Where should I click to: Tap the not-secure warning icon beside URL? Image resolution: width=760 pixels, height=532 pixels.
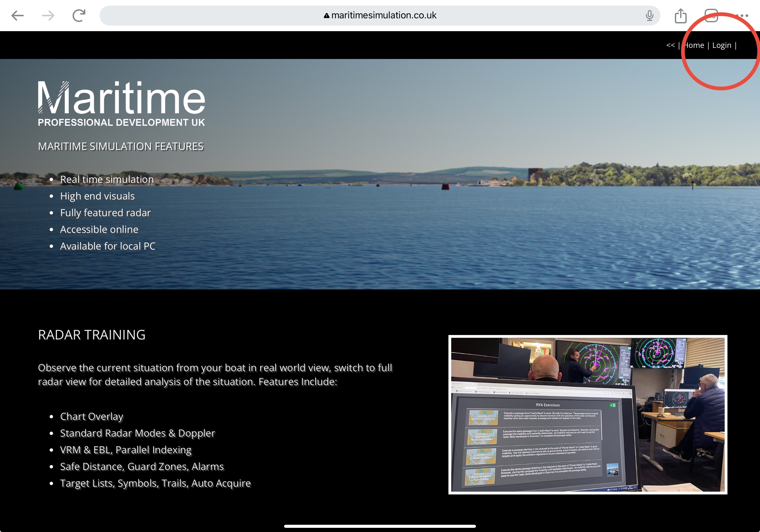coord(326,16)
